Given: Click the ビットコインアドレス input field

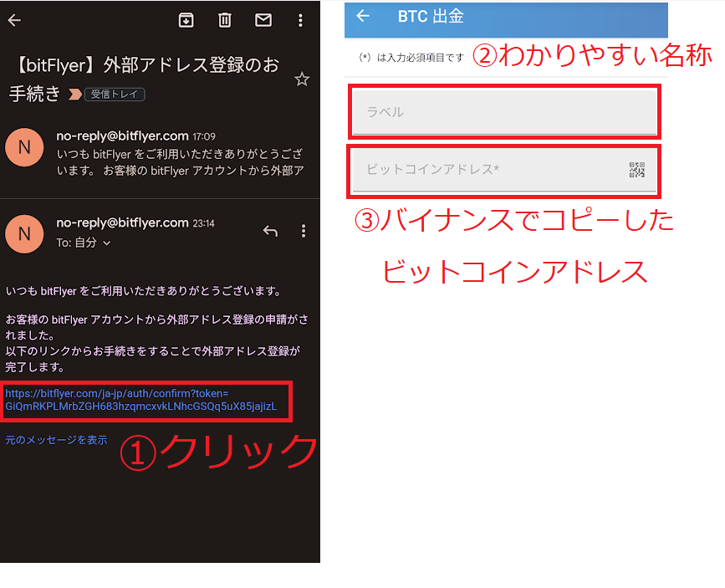Looking at the screenshot, I should pos(504,169).
